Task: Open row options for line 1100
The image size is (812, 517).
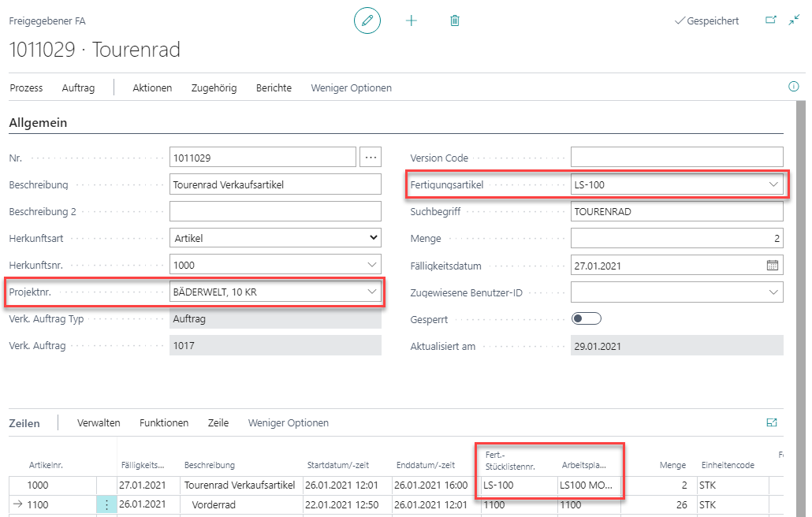Action: tap(106, 504)
